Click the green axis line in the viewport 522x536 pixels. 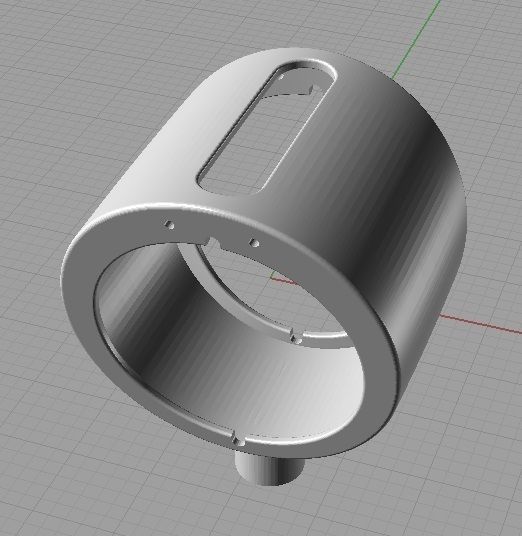(x=415, y=40)
